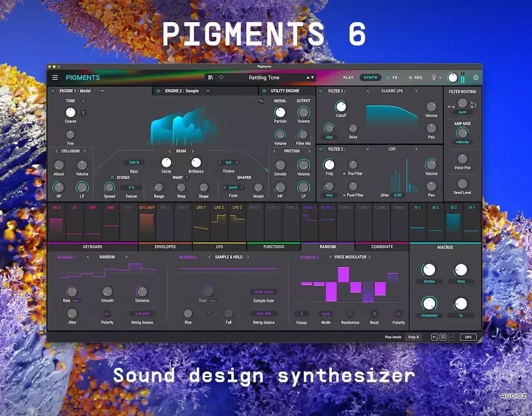The width and height of the screenshot is (532, 416).
Task: Enable the Post-Filter radio option
Action: click(344, 195)
